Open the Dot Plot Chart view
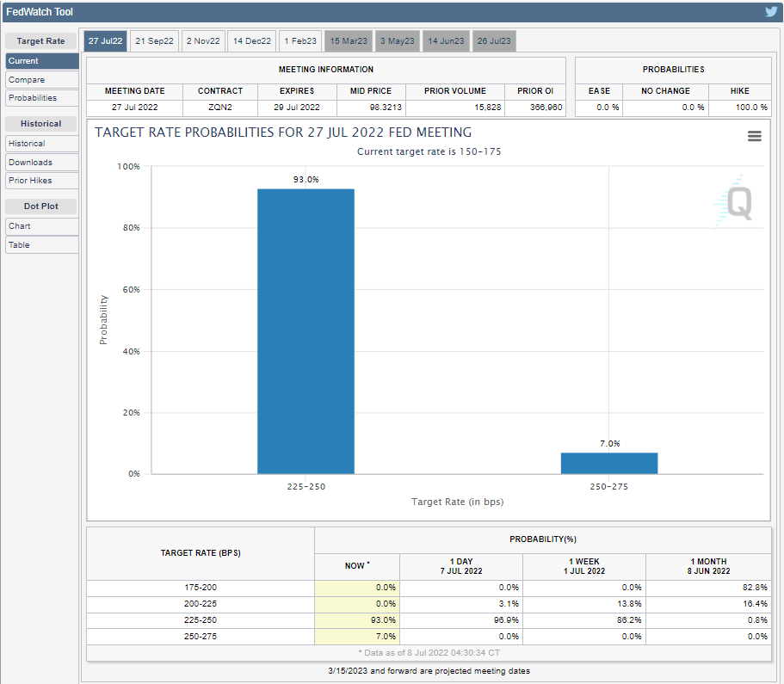Screen dimensions: 784x684 tap(41, 226)
